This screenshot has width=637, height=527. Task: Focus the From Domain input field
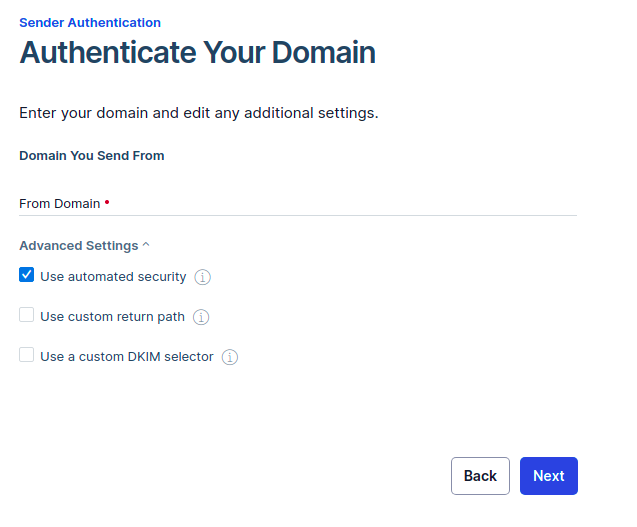click(340, 203)
